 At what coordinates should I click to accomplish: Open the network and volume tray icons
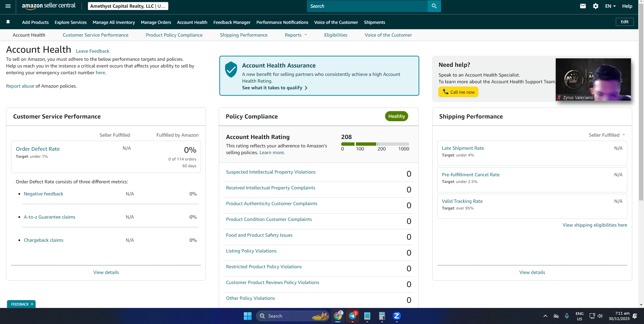[596, 316]
